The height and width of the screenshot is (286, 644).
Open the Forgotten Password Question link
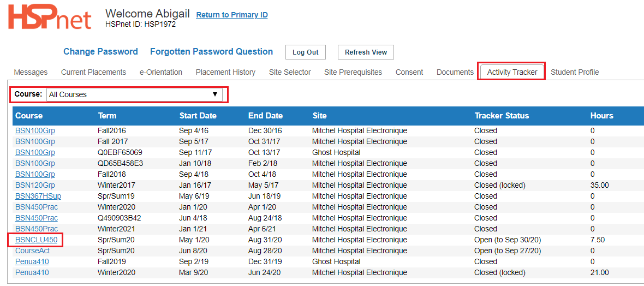(212, 52)
